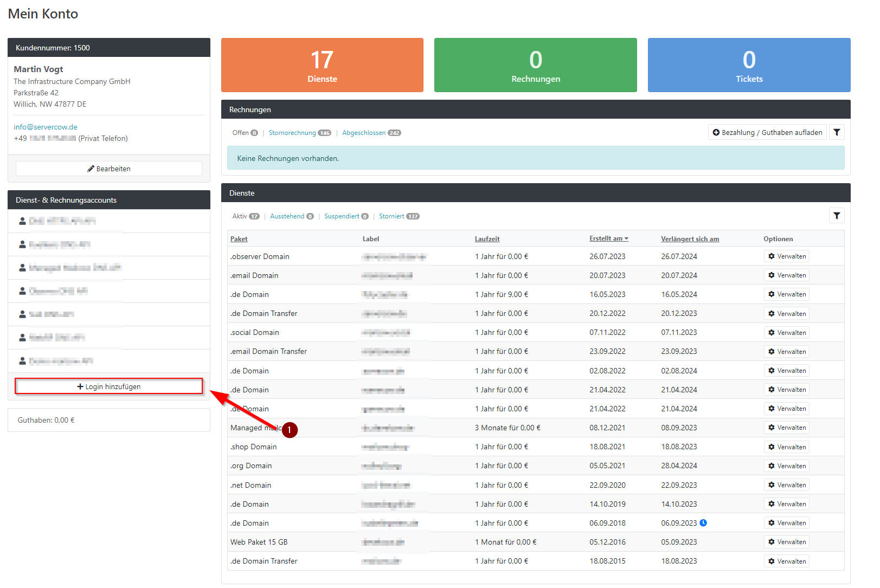Select the Suspendiert services tab

(x=346, y=216)
